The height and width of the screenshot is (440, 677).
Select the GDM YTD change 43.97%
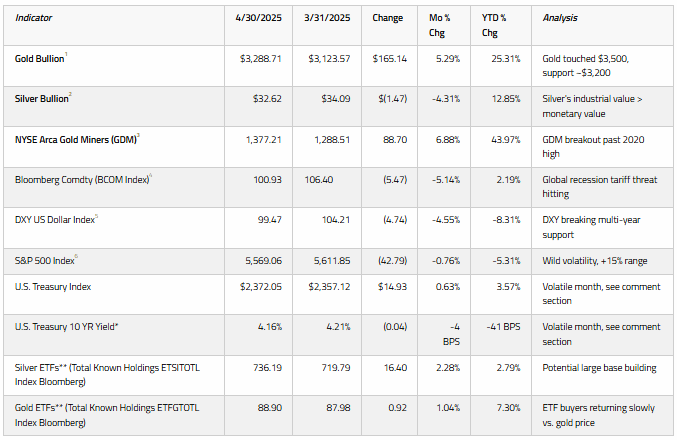tap(506, 140)
